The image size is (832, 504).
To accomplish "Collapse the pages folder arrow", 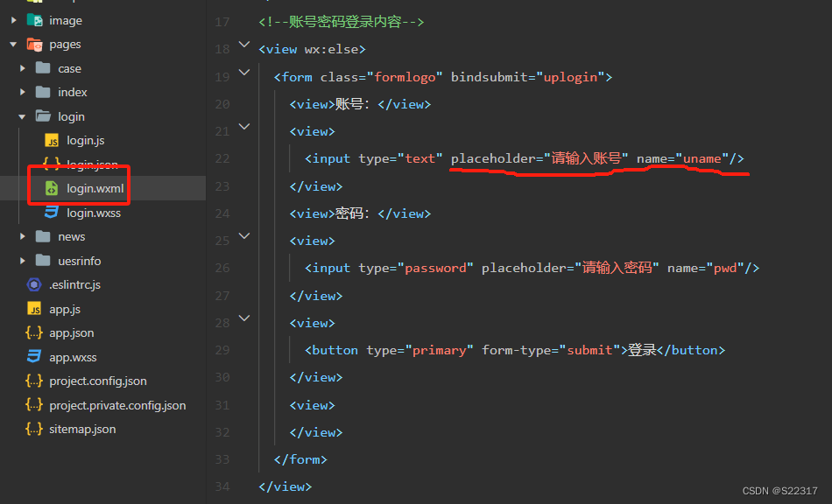I will (x=13, y=45).
